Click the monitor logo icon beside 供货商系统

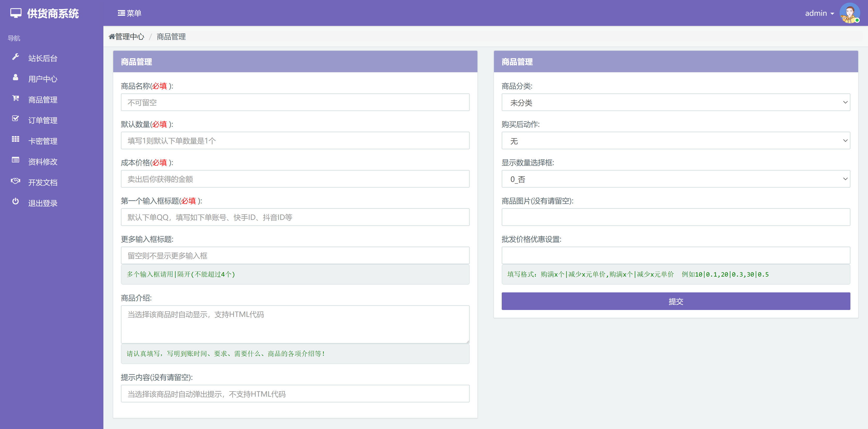16,13
